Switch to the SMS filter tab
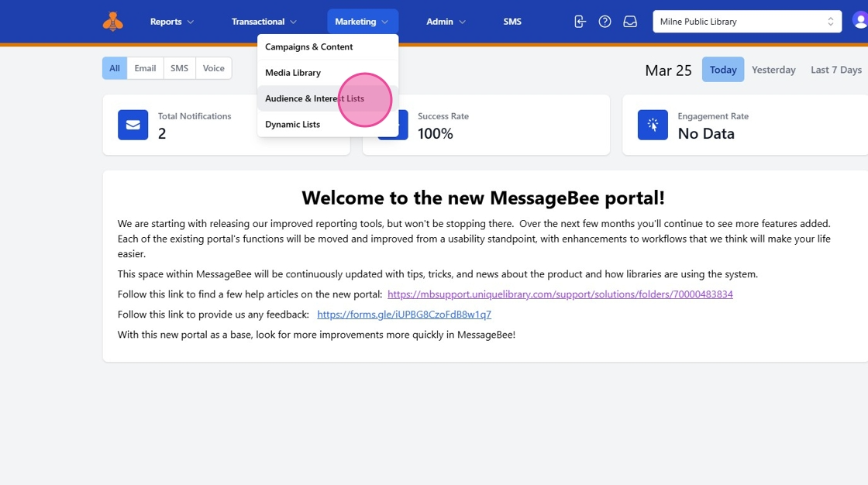The width and height of the screenshot is (868, 485). (179, 68)
